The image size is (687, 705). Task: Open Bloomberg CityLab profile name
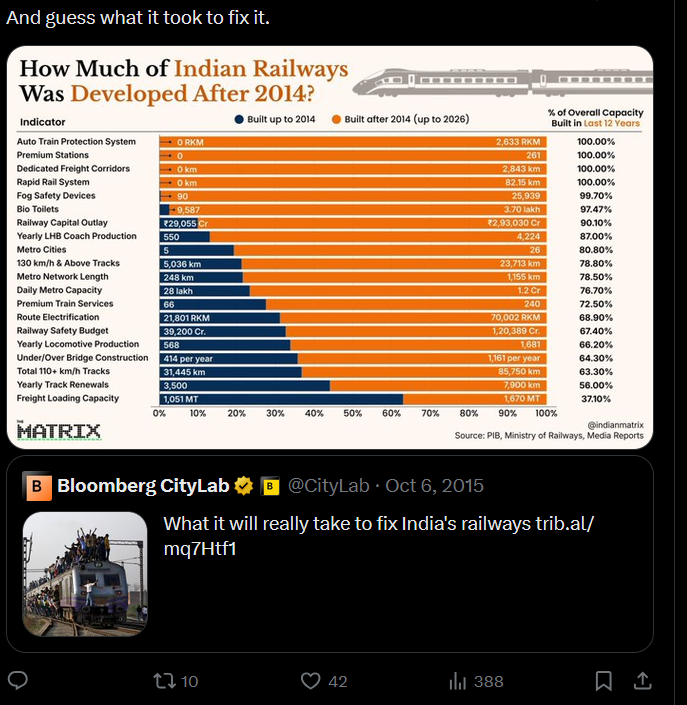click(143, 486)
